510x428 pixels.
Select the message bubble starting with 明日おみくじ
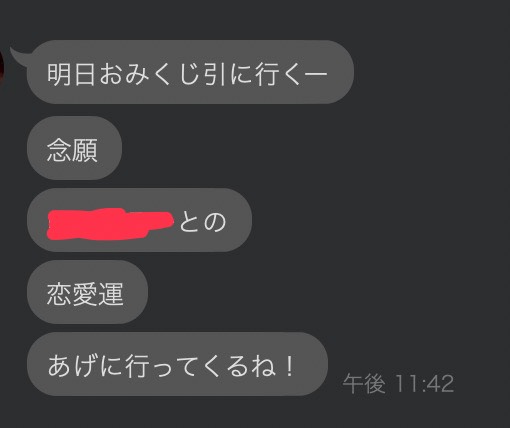[190, 72]
